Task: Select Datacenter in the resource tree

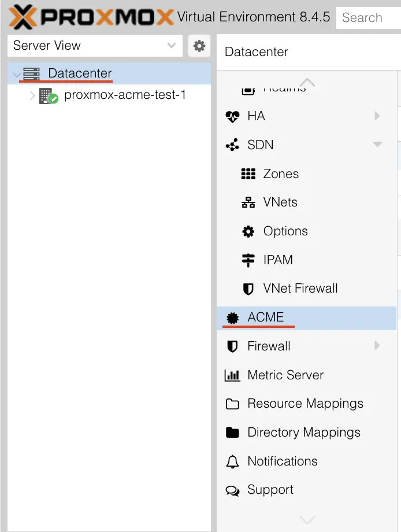Action: [80, 73]
